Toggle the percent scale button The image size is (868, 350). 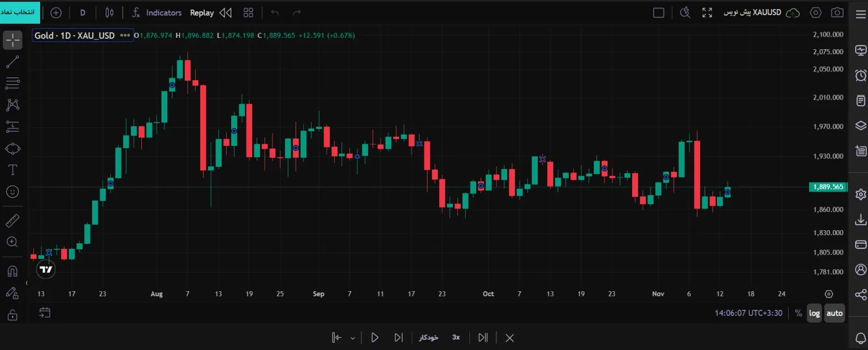798,313
